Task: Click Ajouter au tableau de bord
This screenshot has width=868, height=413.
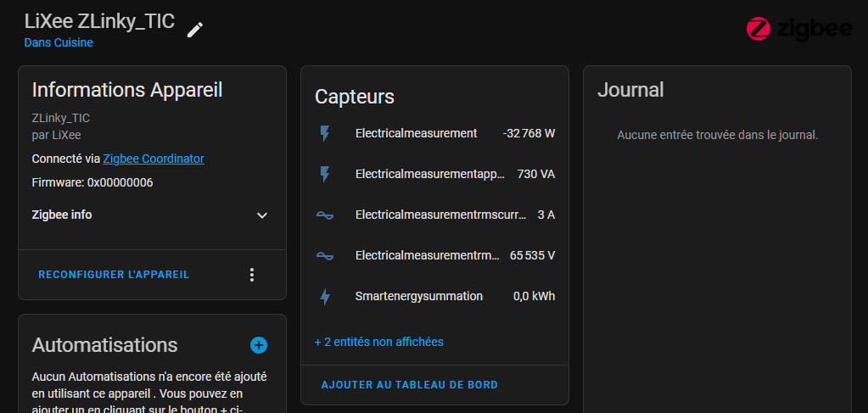Action: coord(410,385)
